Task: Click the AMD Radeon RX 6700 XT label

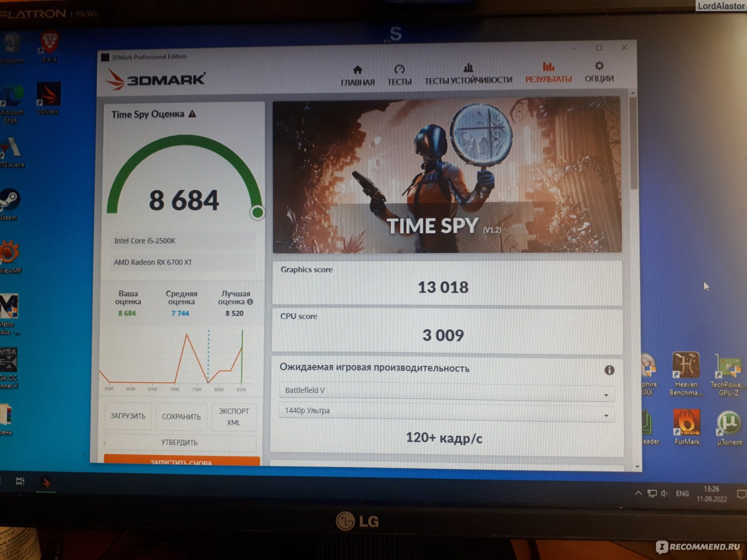Action: [x=153, y=262]
